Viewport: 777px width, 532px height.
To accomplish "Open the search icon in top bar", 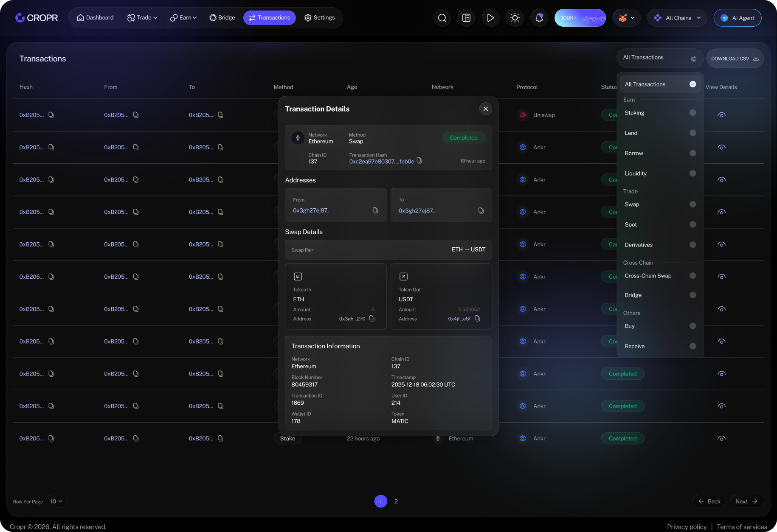I will pyautogui.click(x=442, y=18).
